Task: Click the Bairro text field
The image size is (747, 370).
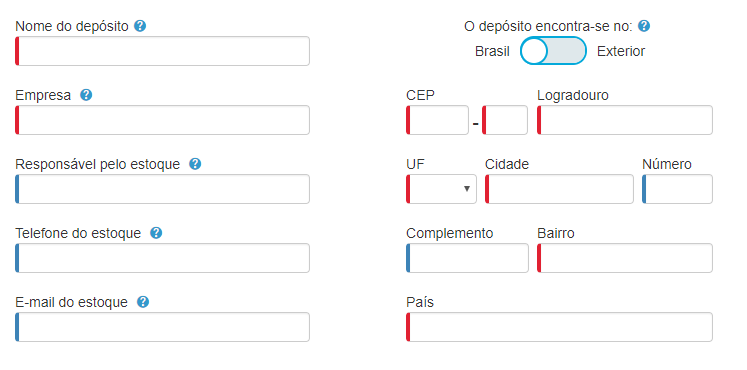Action: (x=625, y=258)
